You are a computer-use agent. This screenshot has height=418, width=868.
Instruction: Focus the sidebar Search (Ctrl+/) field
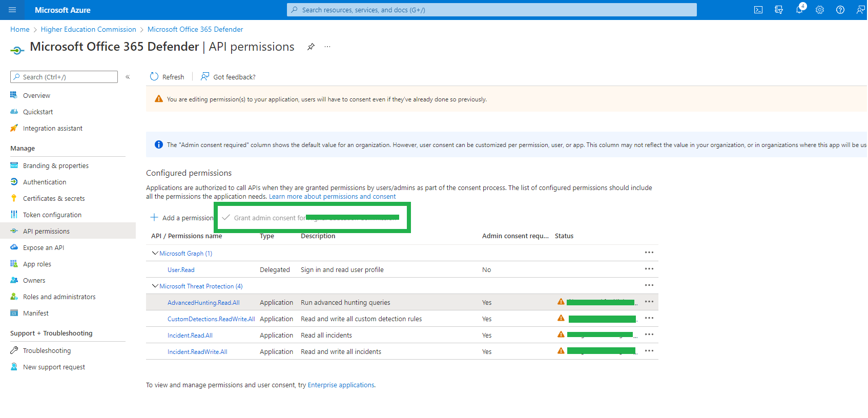point(64,77)
